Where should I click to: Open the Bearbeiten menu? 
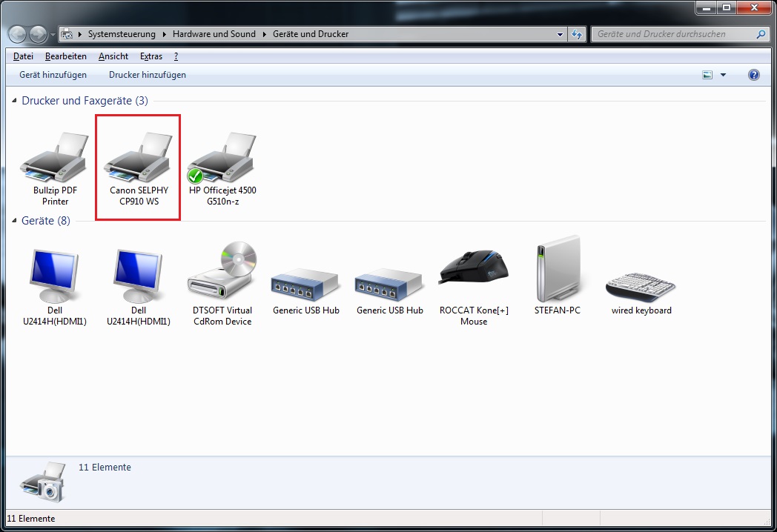[66, 56]
